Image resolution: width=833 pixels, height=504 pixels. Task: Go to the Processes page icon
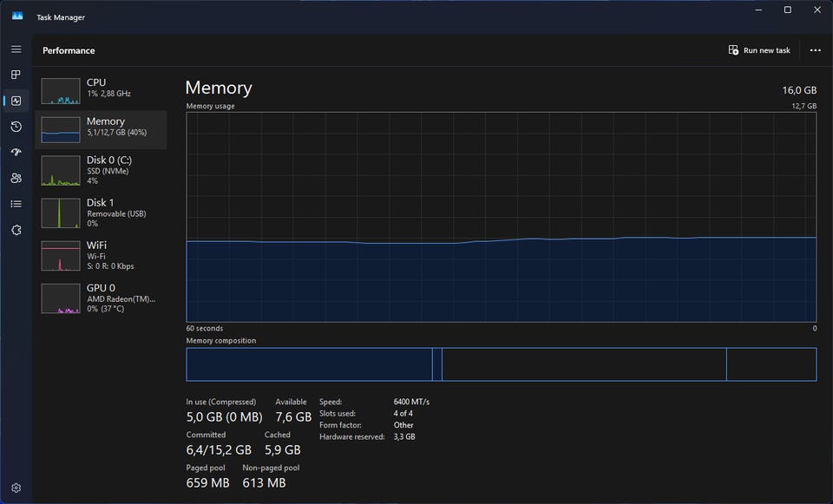tap(16, 75)
